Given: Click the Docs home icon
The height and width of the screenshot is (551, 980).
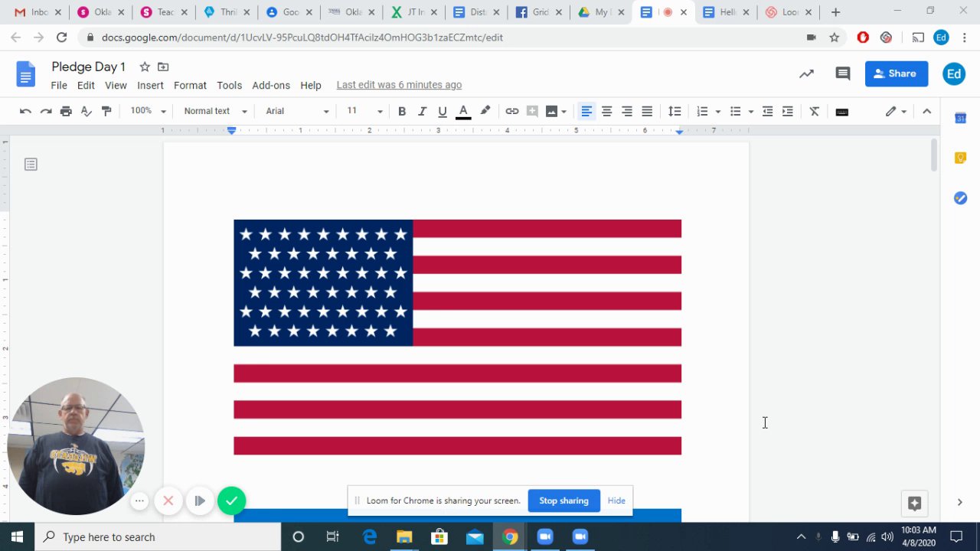Looking at the screenshot, I should (26, 74).
